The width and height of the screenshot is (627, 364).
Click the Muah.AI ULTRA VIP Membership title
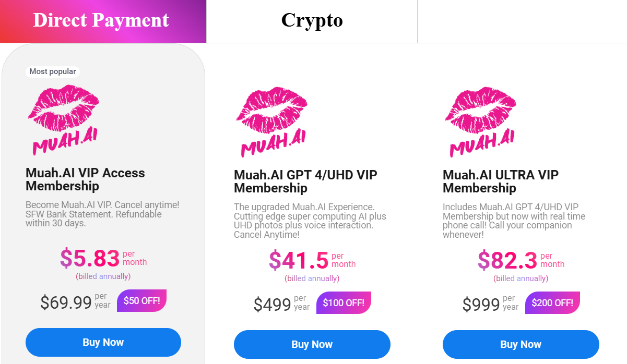click(500, 181)
